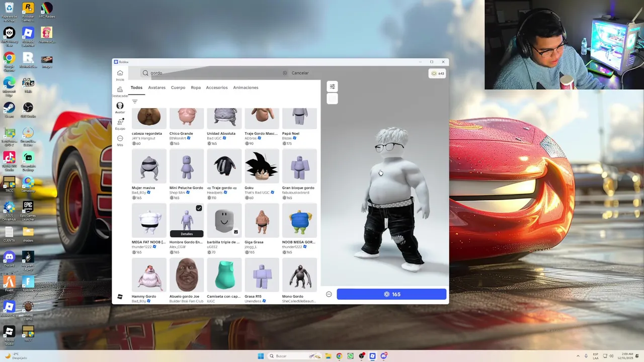
Task: Open more options beside the buy button
Action: (329, 294)
